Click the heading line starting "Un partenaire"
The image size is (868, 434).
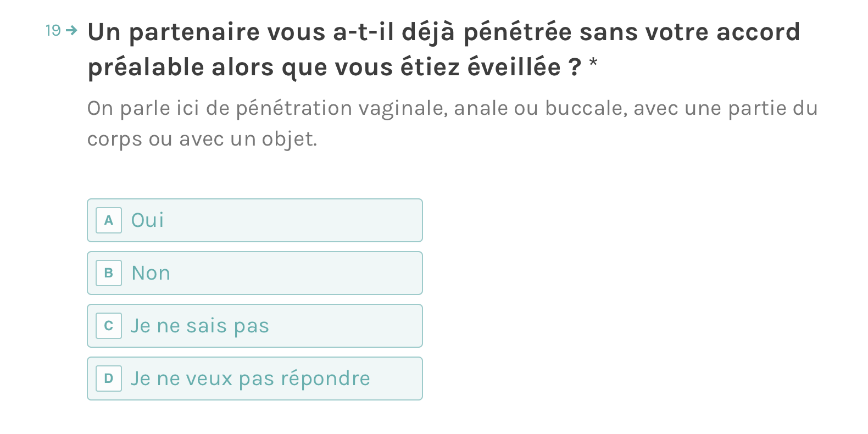coord(443,32)
